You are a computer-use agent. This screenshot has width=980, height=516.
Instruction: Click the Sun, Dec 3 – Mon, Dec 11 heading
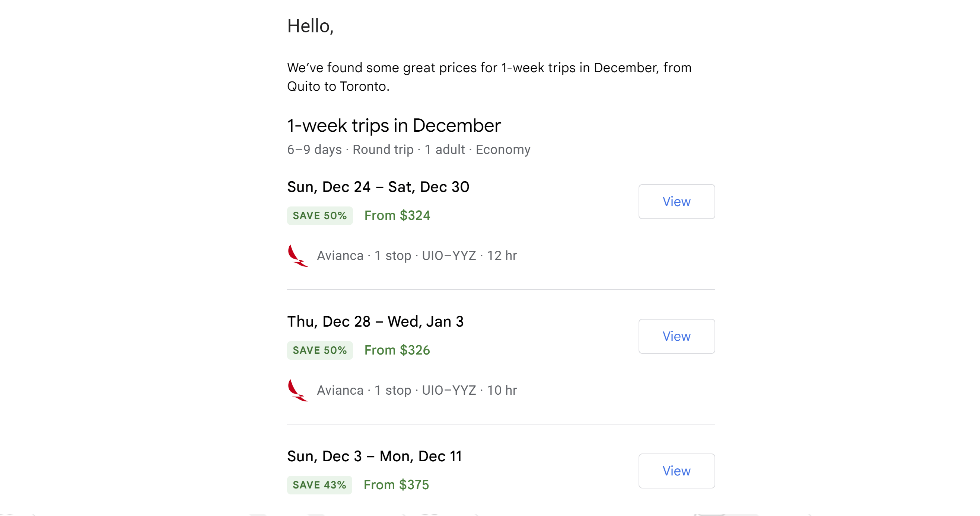pyautogui.click(x=374, y=456)
